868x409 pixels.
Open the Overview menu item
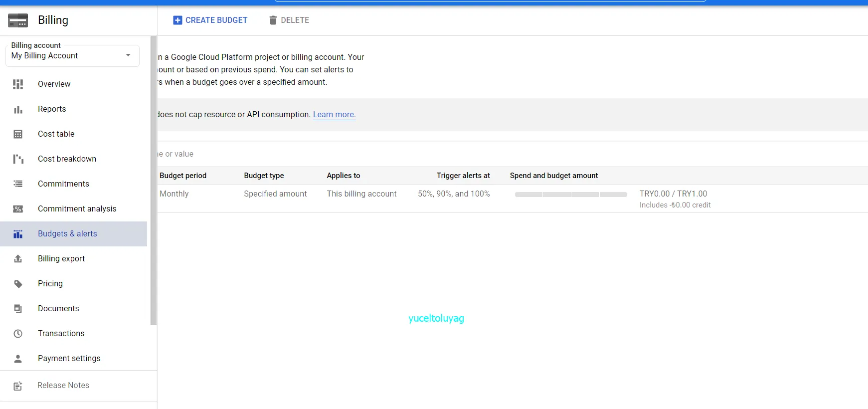pyautogui.click(x=73, y=84)
